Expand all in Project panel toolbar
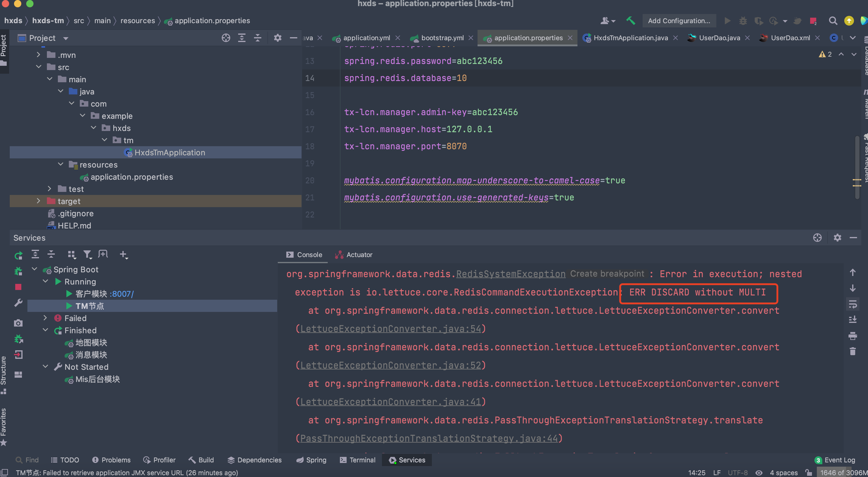This screenshot has height=477, width=868. [242, 38]
